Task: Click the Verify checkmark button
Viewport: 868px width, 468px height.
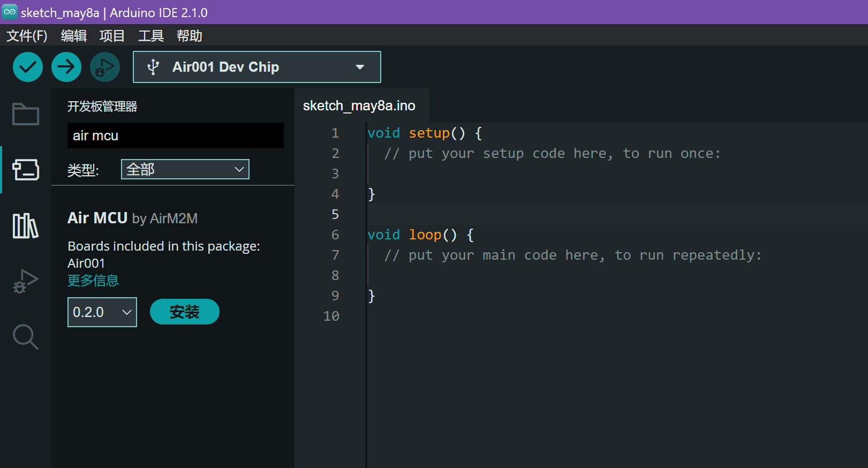Action: 28,67
